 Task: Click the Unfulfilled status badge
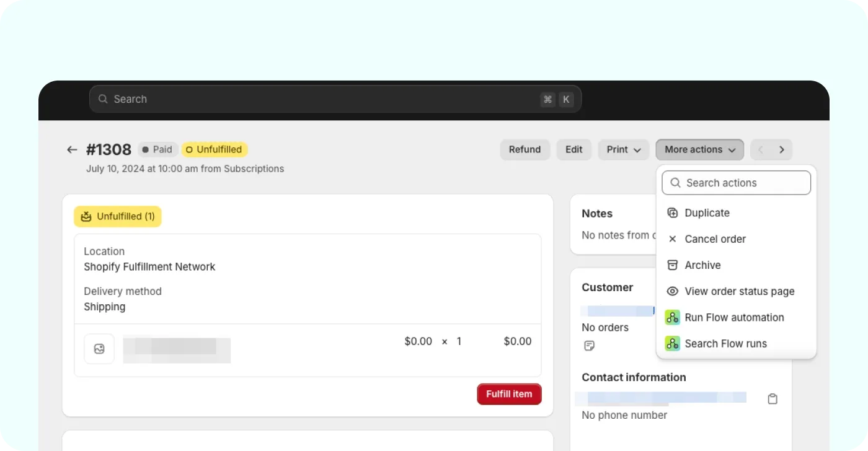tap(215, 149)
